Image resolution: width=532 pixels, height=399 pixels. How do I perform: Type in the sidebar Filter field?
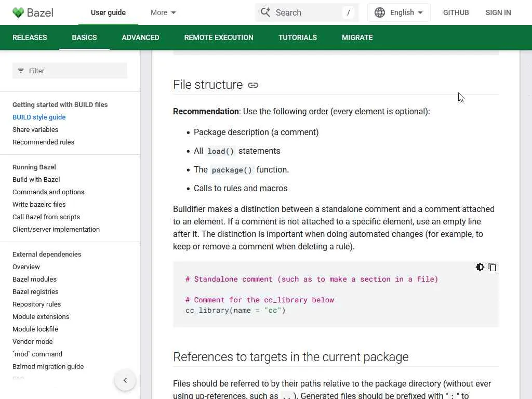(x=75, y=71)
